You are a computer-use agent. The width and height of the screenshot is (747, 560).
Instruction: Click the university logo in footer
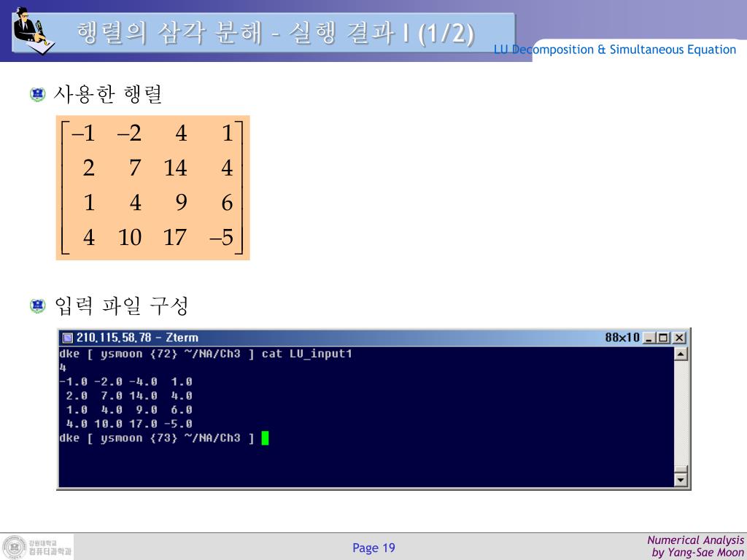(15, 547)
